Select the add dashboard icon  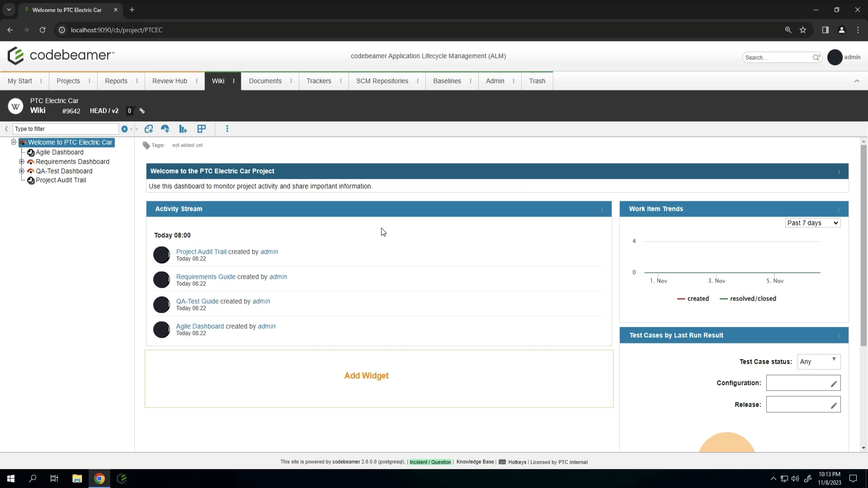click(165, 129)
